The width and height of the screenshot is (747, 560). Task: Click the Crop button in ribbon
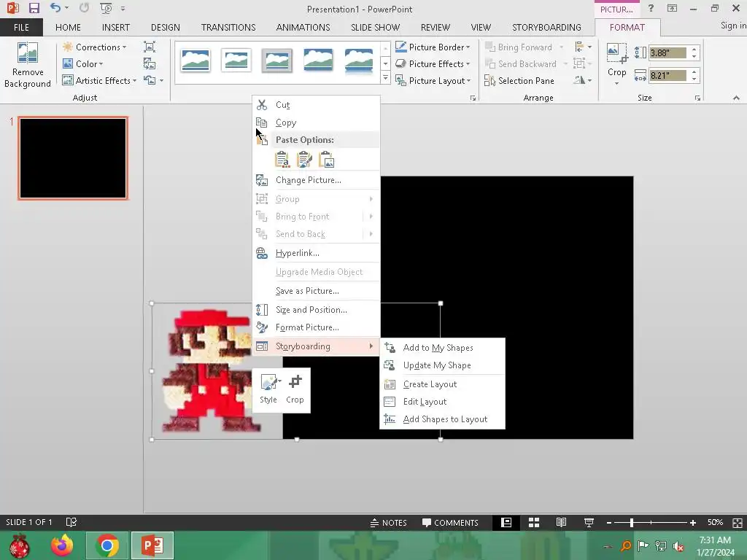point(617,64)
